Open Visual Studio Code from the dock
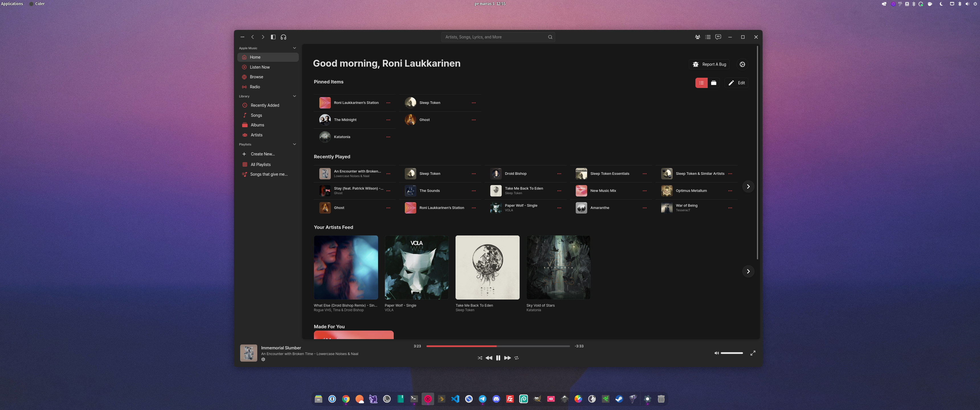Viewport: 980px width, 410px height. pos(455,399)
